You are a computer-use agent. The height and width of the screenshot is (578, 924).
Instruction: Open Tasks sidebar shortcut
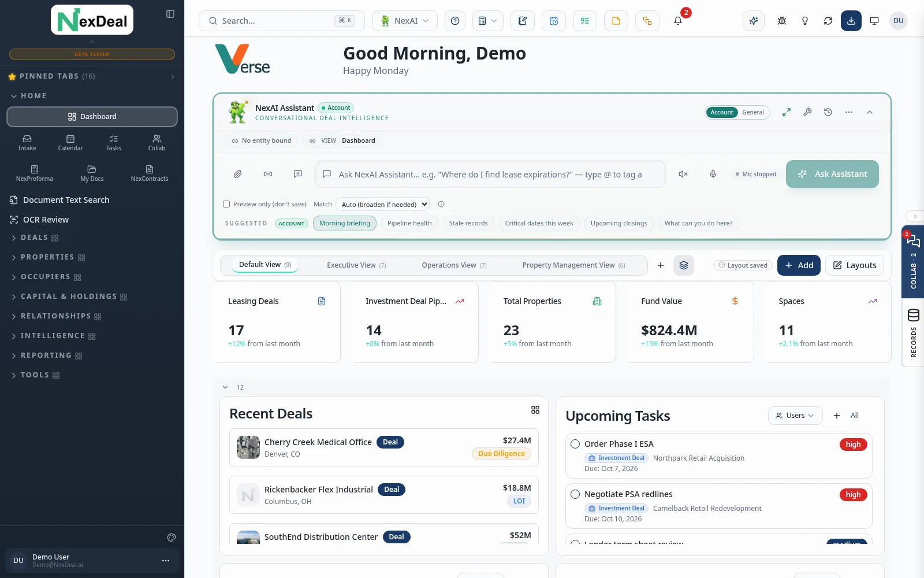114,143
